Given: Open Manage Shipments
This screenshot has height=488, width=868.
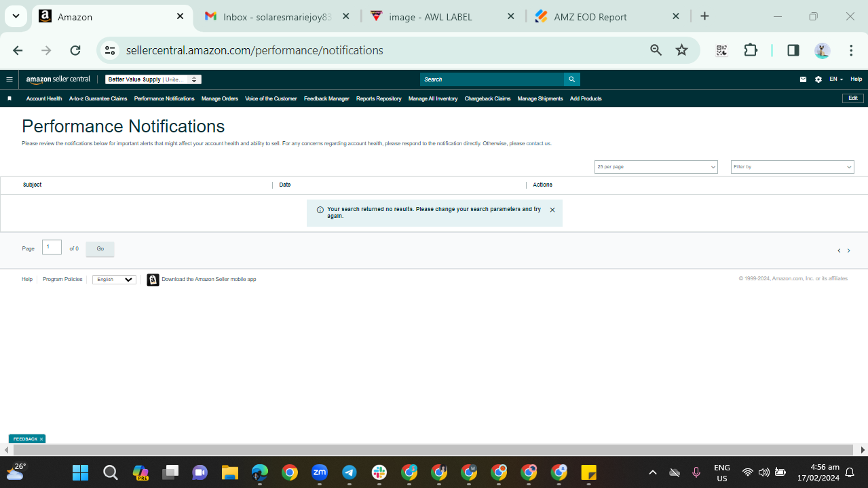Looking at the screenshot, I should (x=540, y=98).
